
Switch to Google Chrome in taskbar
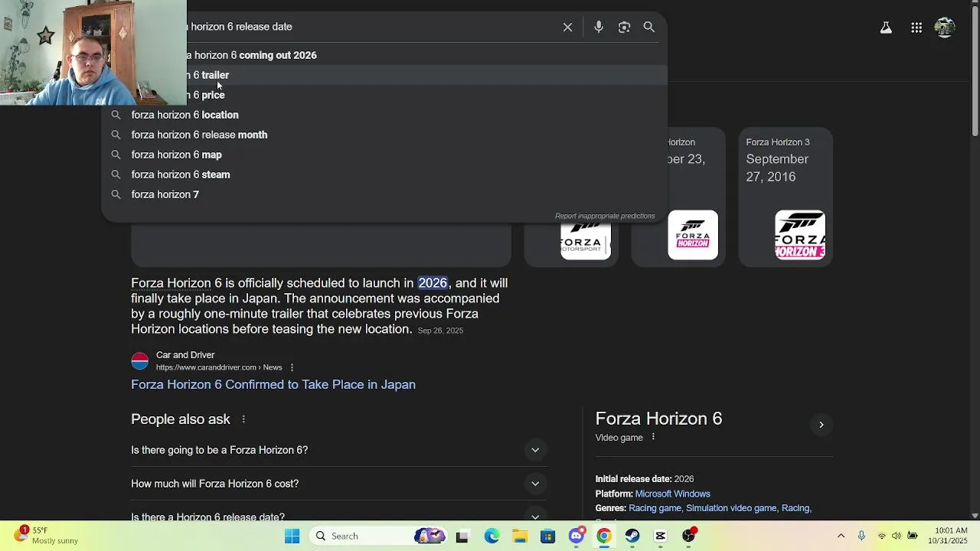604,536
